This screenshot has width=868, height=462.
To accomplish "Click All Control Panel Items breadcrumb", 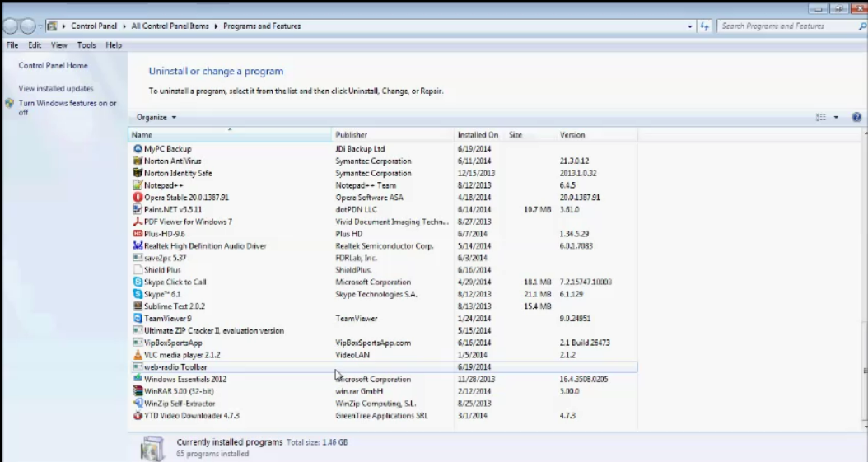I will point(170,26).
